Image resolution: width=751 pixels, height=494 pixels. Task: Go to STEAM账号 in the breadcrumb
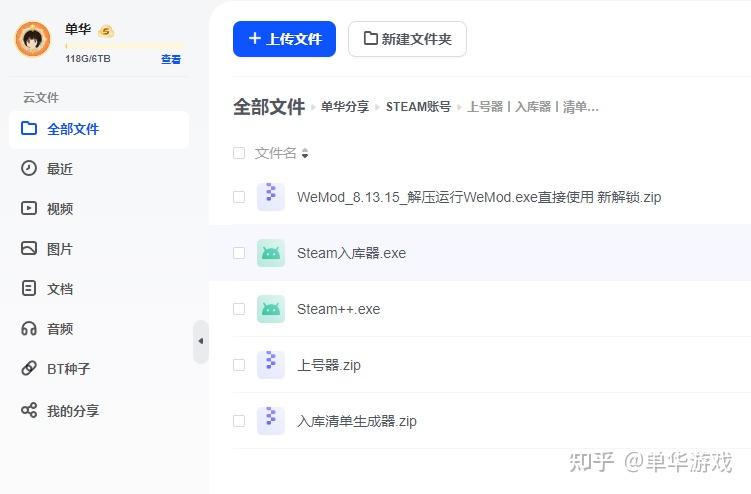pyautogui.click(x=418, y=106)
